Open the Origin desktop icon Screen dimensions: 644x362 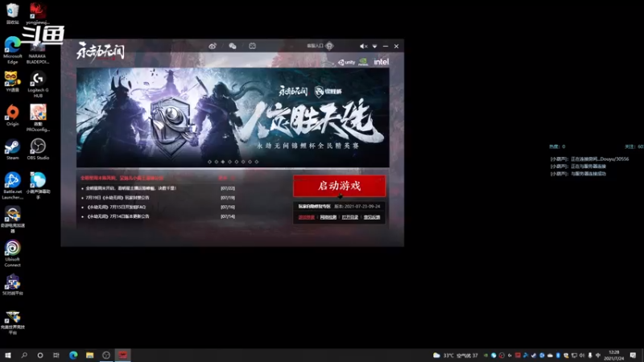coord(12,115)
